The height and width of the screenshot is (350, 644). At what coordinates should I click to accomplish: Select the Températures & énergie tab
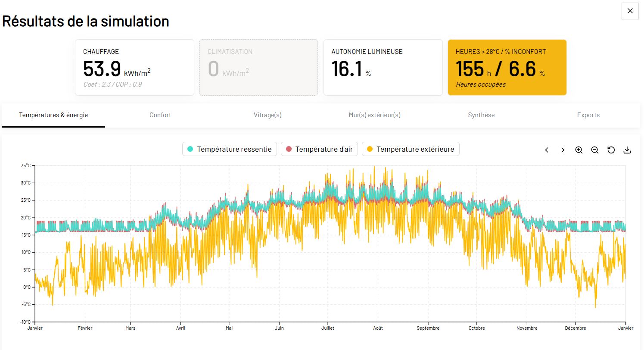click(53, 115)
